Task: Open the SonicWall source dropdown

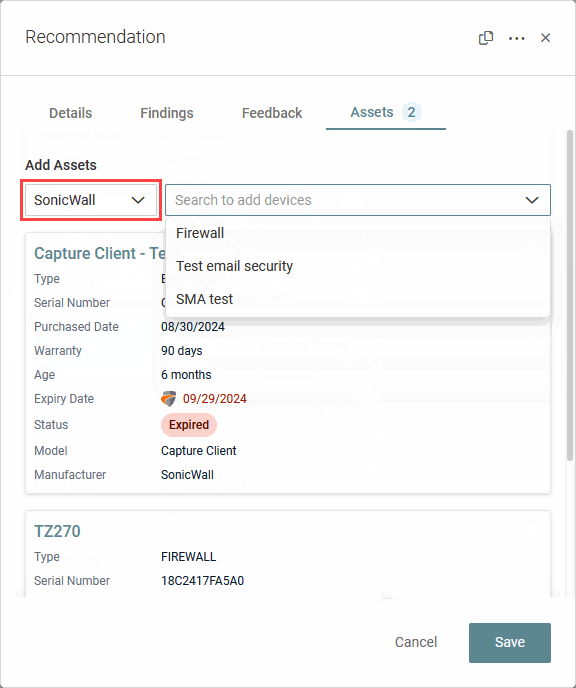Action: coord(91,200)
